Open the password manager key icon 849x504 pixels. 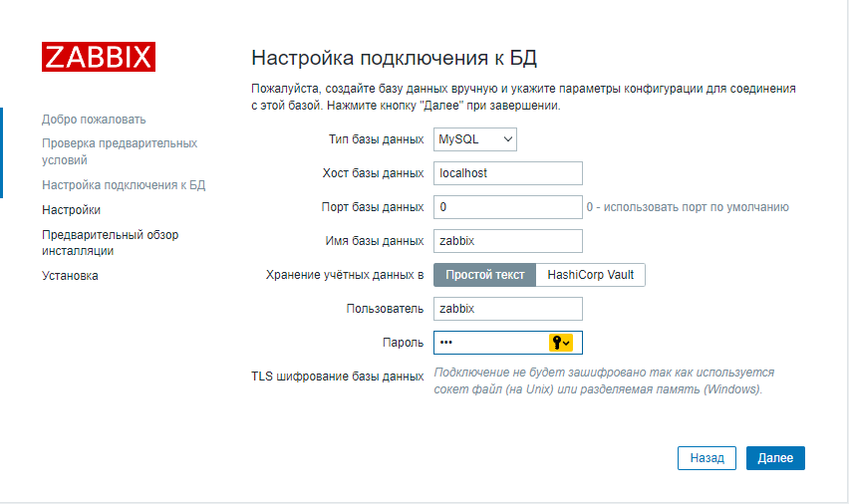pos(560,343)
